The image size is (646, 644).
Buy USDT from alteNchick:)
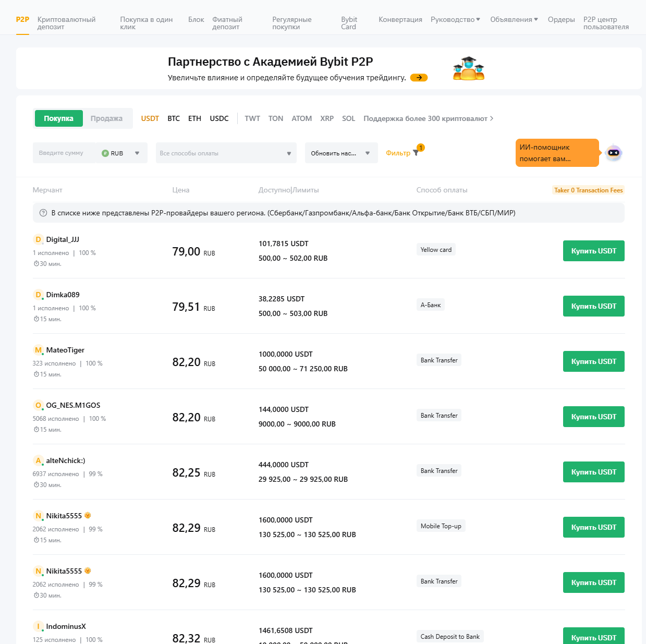click(593, 472)
